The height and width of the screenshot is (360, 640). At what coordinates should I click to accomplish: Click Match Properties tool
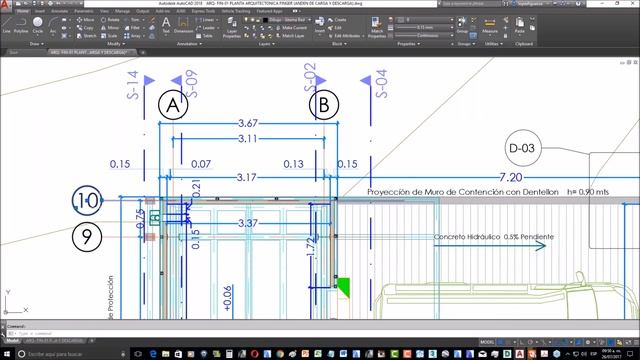tap(376, 28)
